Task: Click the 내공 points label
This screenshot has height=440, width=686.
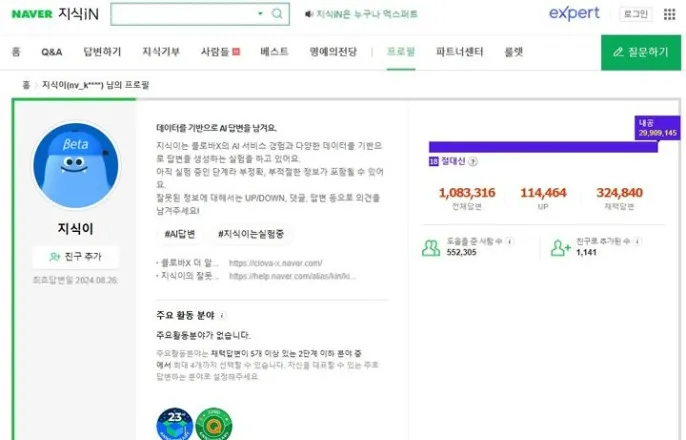Action: pos(658,127)
